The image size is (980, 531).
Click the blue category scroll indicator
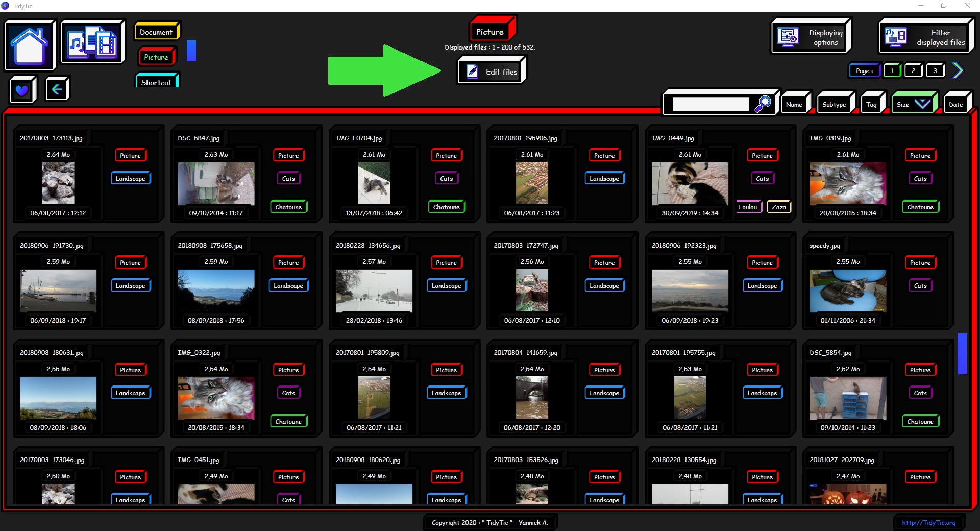(191, 51)
